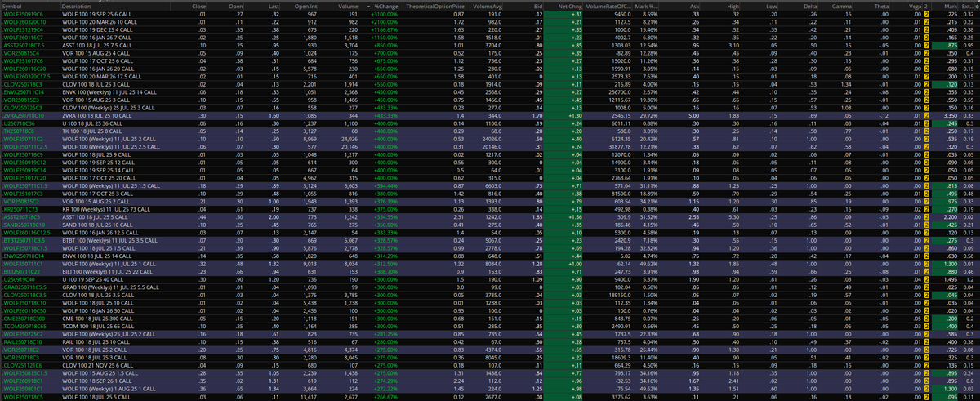
Task: Sort by the Net Chng column header
Action: pos(568,5)
